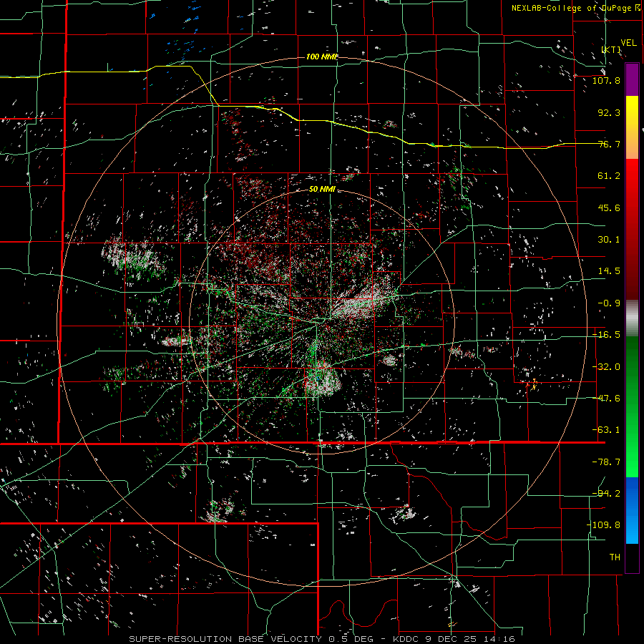This screenshot has height=644, width=644.
Task: Select the 76.7 velocity scale value
Action: click(x=609, y=144)
